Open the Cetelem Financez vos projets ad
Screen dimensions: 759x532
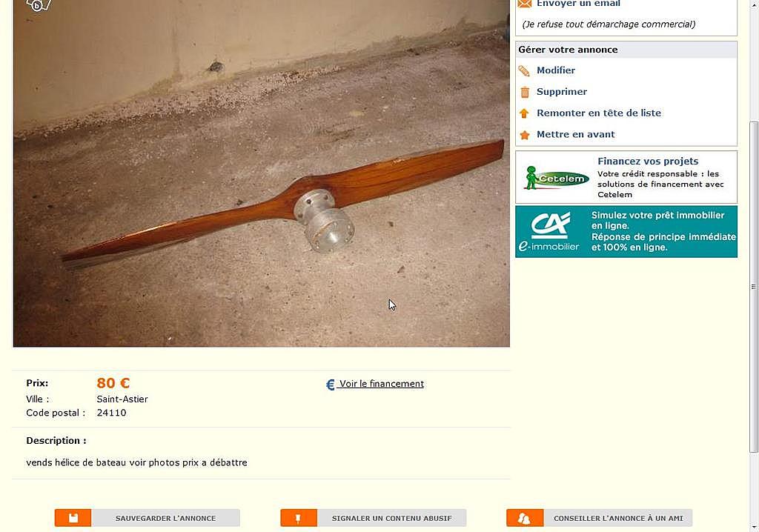point(626,177)
